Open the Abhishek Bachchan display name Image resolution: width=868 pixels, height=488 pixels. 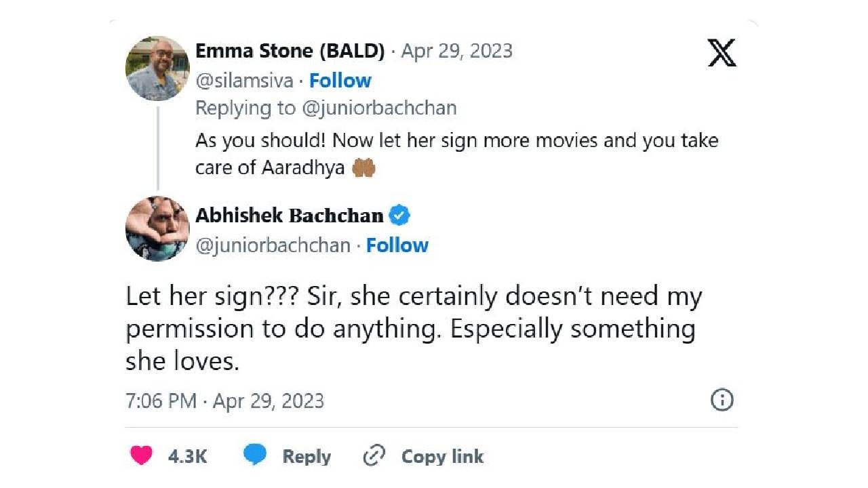[x=289, y=216]
